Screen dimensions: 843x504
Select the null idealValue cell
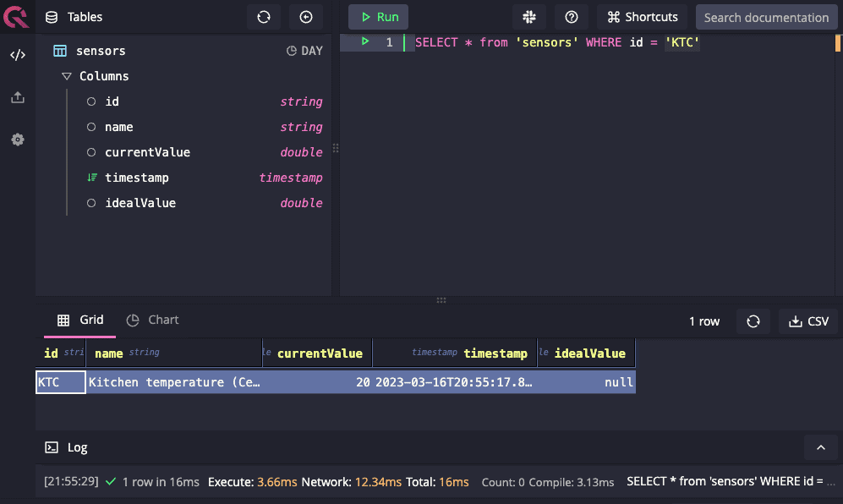586,382
